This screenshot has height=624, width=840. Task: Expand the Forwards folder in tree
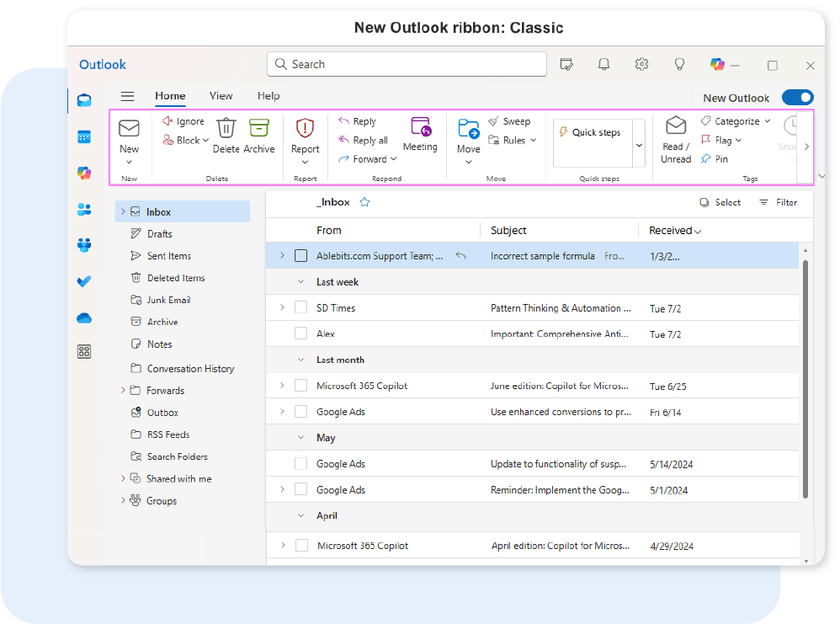tap(123, 391)
